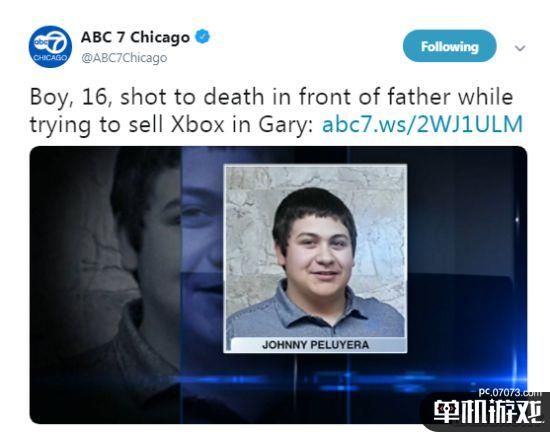Click the Chinese watermark logo in corner
The width and height of the screenshot is (550, 432).
click(487, 412)
